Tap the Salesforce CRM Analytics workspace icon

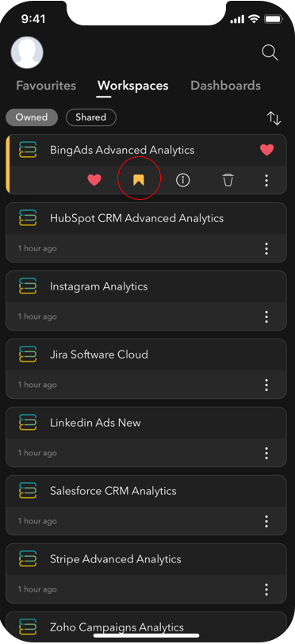28,491
